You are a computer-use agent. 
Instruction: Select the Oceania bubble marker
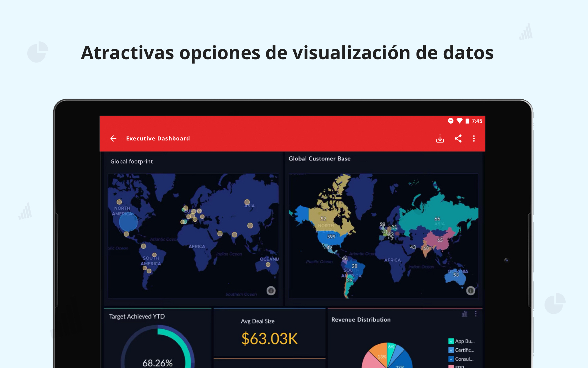pos(268,265)
